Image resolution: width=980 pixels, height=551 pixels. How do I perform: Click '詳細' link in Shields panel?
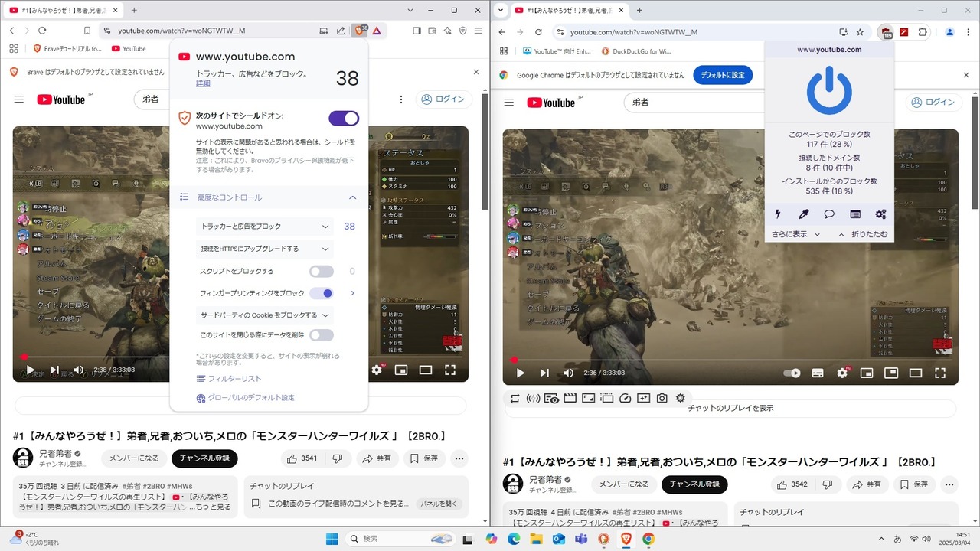203,83
